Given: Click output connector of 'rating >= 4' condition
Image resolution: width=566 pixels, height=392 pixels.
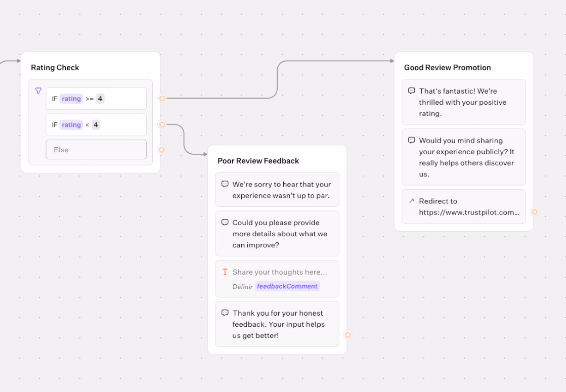Looking at the screenshot, I should (x=162, y=98).
